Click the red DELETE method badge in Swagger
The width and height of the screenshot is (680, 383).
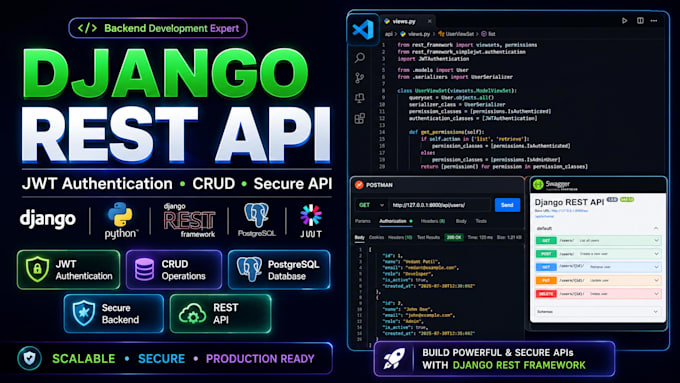coord(546,294)
